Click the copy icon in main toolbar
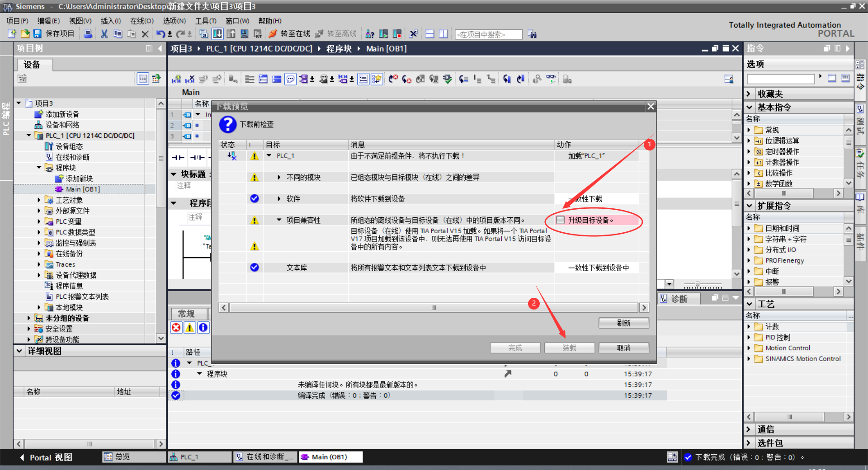868x470 pixels. pos(118,34)
